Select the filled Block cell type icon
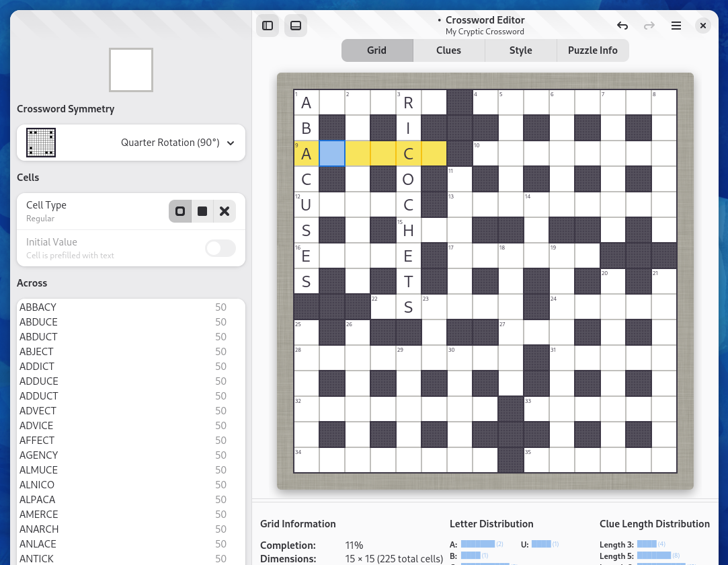Screen dimensions: 728x565 point(202,211)
